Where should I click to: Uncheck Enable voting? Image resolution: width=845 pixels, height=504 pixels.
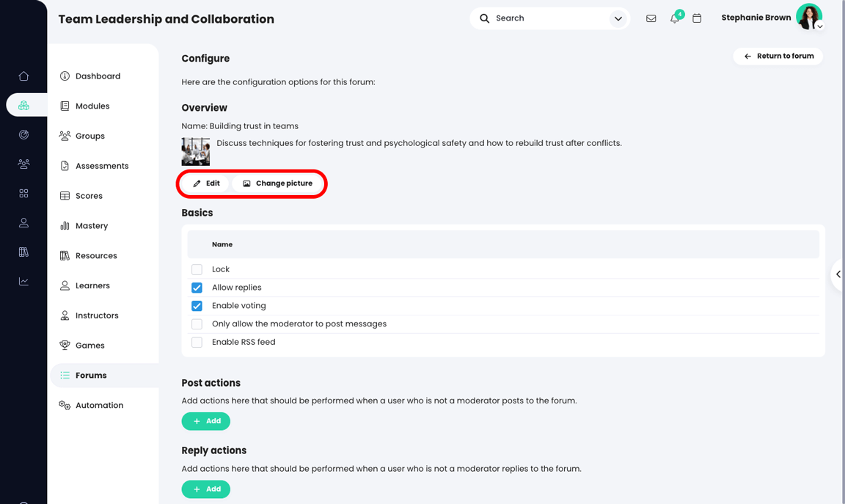[x=197, y=306]
